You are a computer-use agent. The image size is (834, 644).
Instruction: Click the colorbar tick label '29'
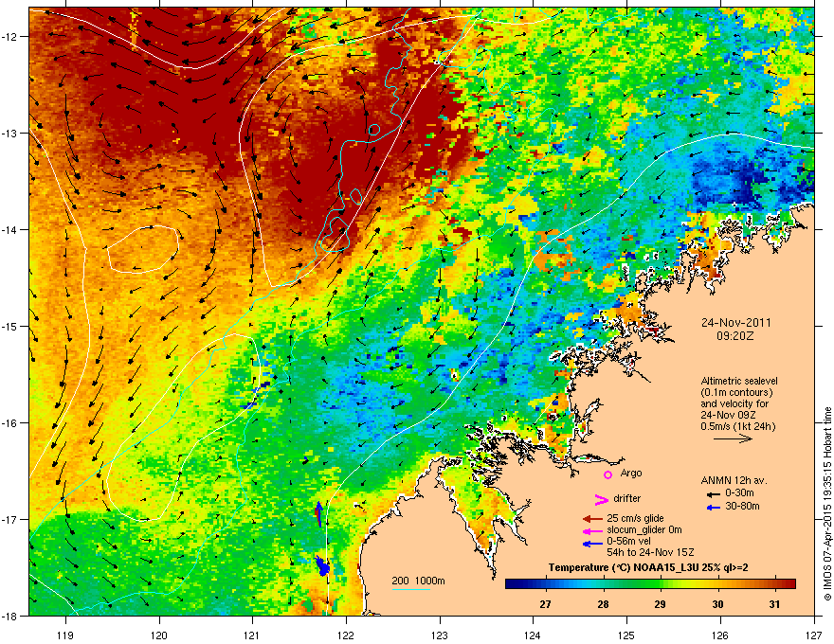[660, 604]
